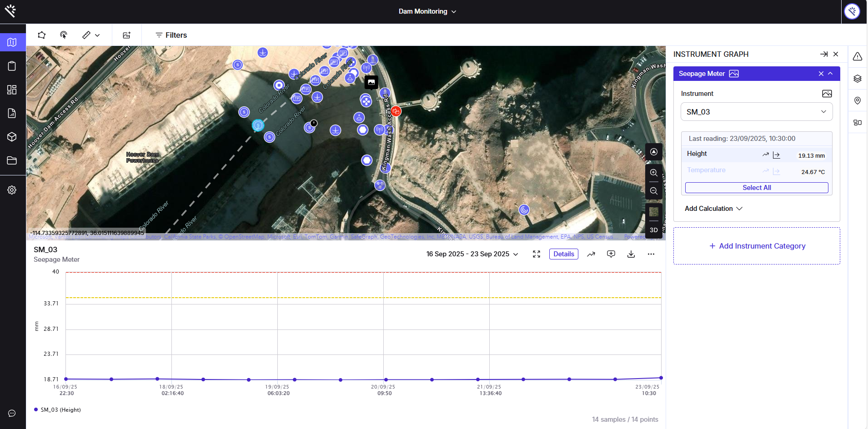Viewport: 868px width, 429px height.
Task: Toggle the Temperature reading series
Action: tap(706, 170)
